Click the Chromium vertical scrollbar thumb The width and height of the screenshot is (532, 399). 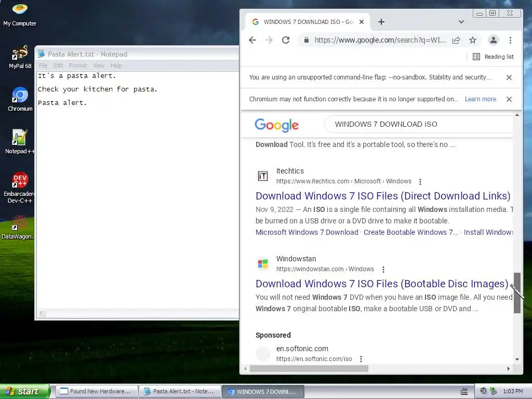[x=517, y=292]
